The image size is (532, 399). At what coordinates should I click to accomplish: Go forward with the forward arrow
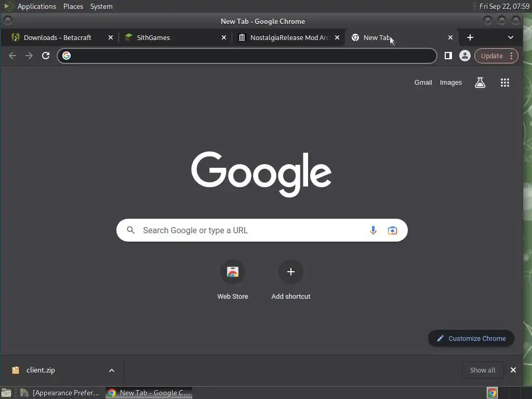[29, 56]
